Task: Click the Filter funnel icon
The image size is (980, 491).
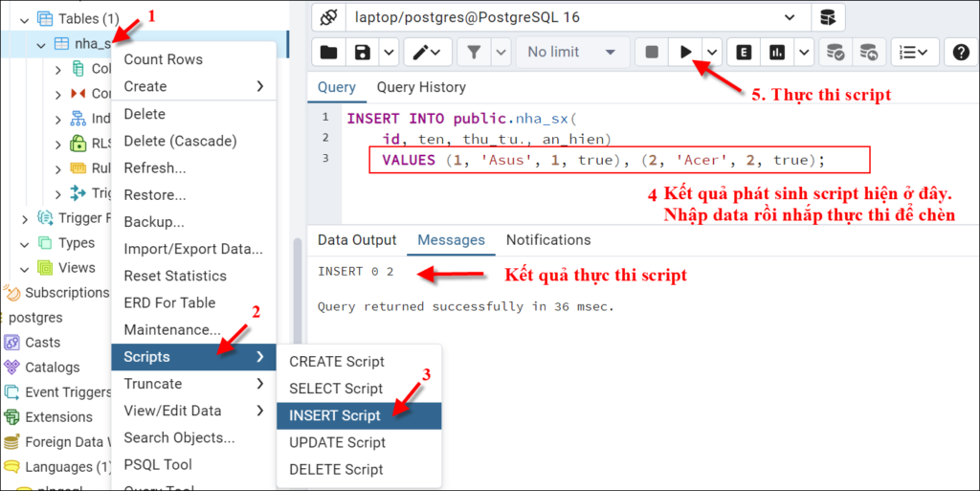Action: (x=474, y=53)
